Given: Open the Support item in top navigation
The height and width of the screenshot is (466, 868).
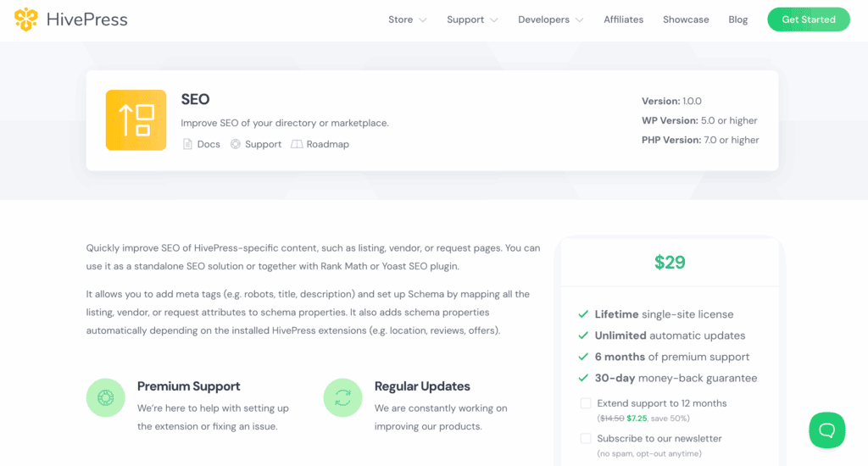Looking at the screenshot, I should click(x=465, y=19).
